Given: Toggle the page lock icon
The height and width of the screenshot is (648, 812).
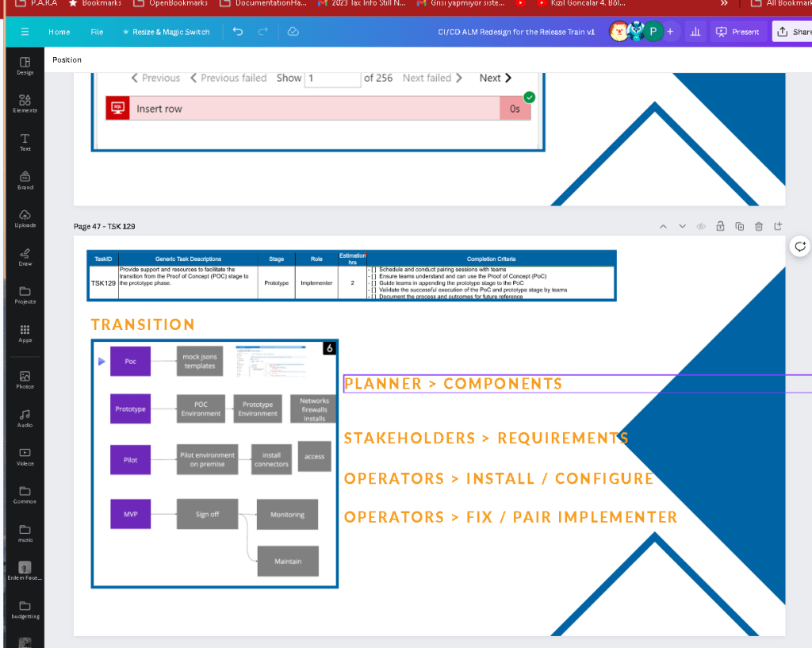Looking at the screenshot, I should pos(720,226).
